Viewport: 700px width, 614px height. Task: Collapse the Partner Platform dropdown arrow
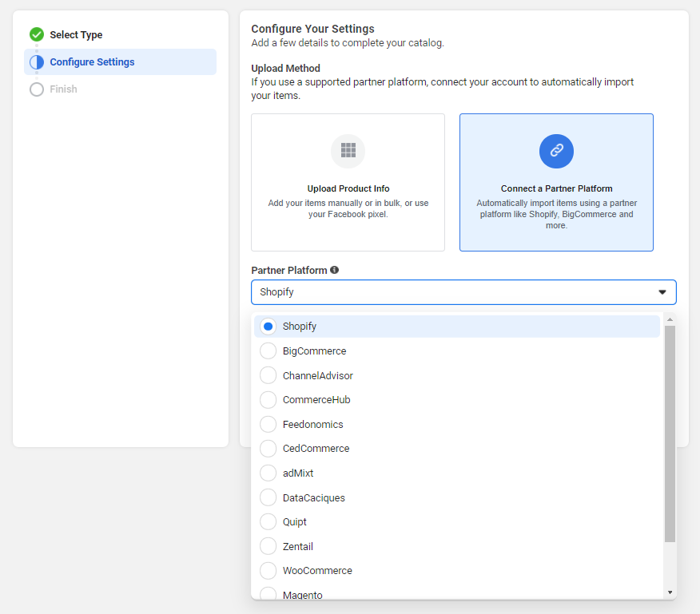tap(662, 292)
